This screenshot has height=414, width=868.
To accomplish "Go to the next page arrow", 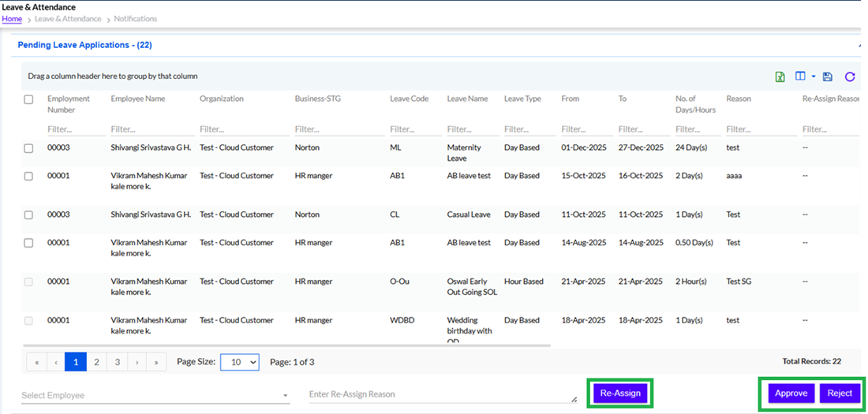I will (x=137, y=362).
